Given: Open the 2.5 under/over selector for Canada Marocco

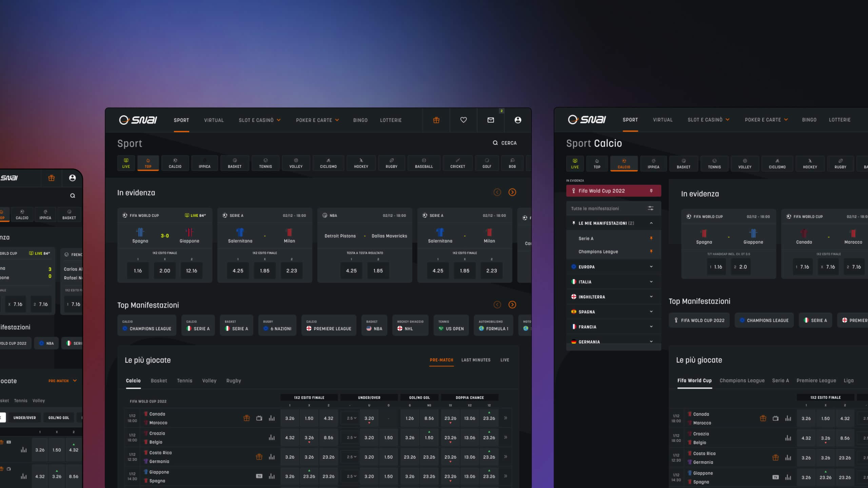Looking at the screenshot, I should point(351,418).
